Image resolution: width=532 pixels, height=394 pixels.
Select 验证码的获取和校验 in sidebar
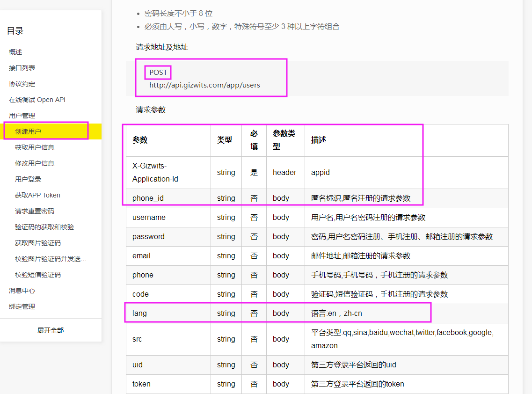(x=44, y=227)
